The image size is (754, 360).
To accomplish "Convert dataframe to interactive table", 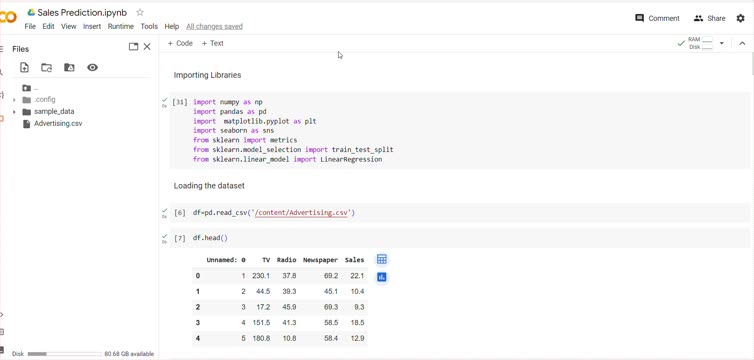I will click(x=382, y=260).
